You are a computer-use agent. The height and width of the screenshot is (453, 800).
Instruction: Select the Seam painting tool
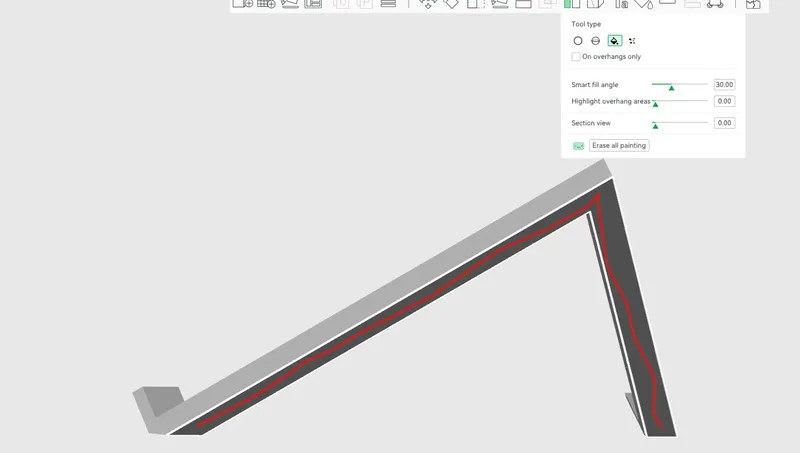[595, 4]
